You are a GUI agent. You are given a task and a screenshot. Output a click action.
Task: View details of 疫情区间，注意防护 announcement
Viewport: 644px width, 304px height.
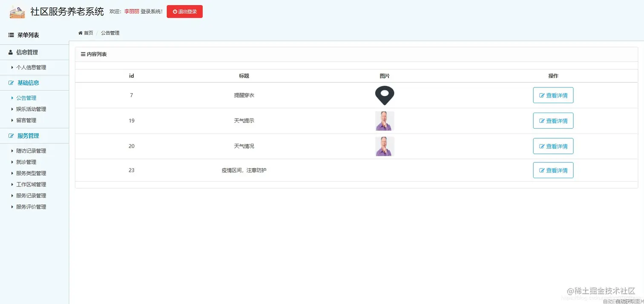pos(553,170)
